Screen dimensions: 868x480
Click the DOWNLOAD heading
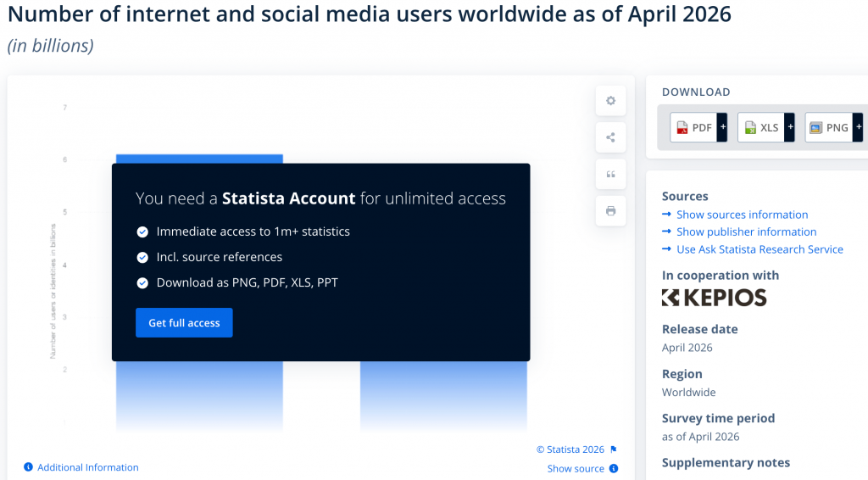click(x=696, y=92)
